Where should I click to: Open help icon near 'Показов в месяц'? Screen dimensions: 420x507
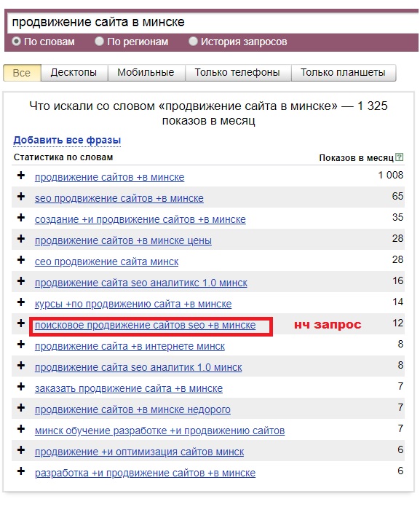pyautogui.click(x=400, y=157)
